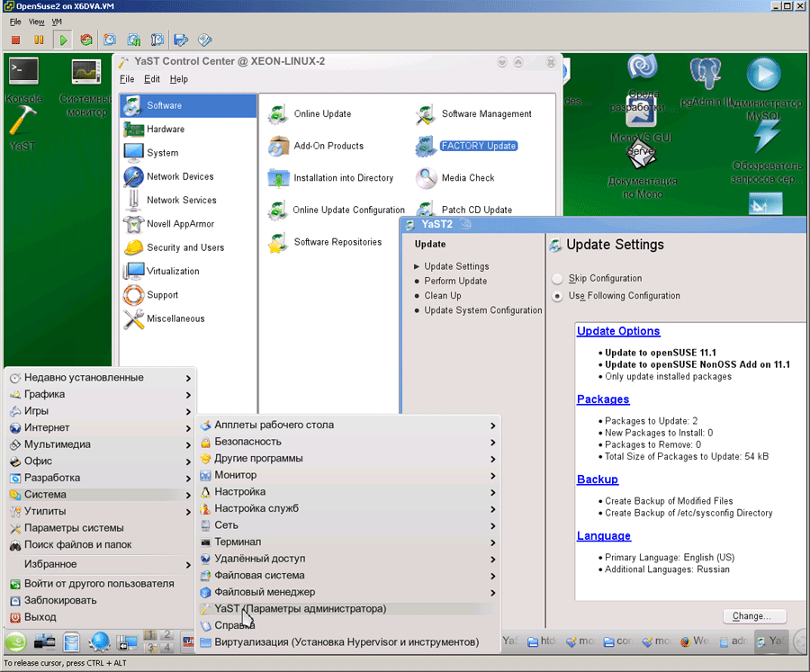Open Online Update module

tap(310, 114)
